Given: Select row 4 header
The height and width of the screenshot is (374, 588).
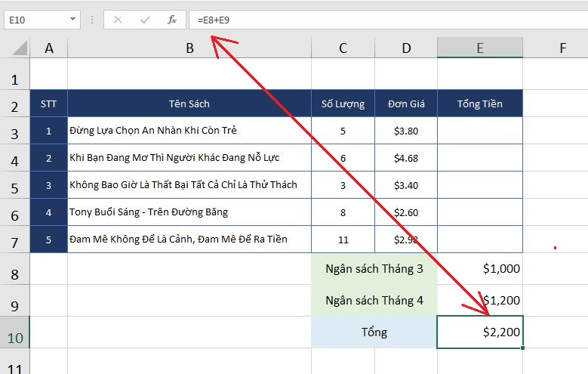Looking at the screenshot, I should click(x=14, y=158).
